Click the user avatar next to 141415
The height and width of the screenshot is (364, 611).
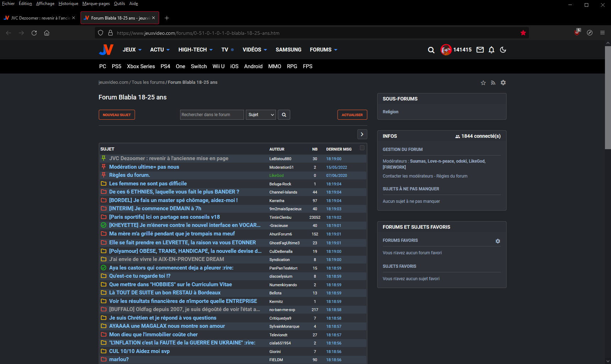[x=446, y=50]
